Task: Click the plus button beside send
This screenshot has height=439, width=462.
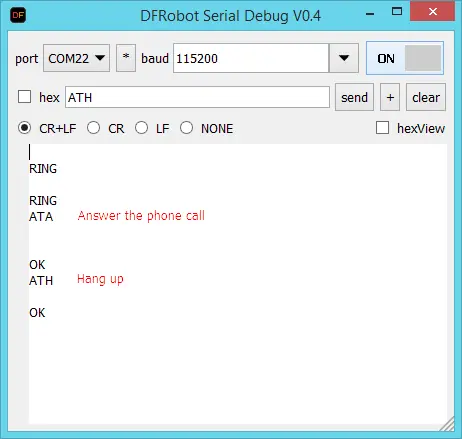Action: point(390,97)
